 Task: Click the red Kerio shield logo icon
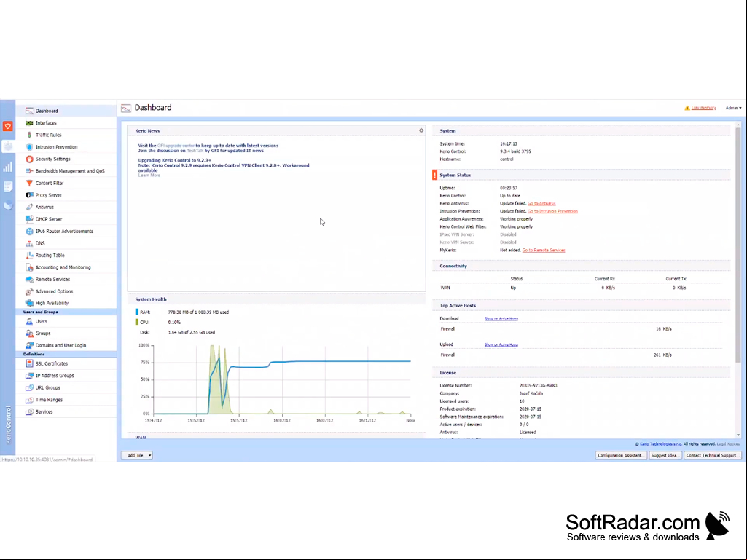[7, 126]
